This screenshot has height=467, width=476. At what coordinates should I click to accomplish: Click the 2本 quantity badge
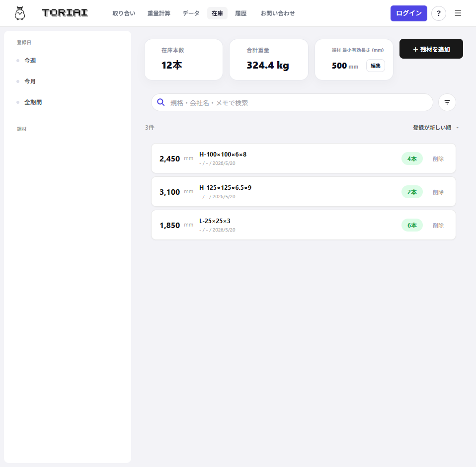tap(412, 192)
